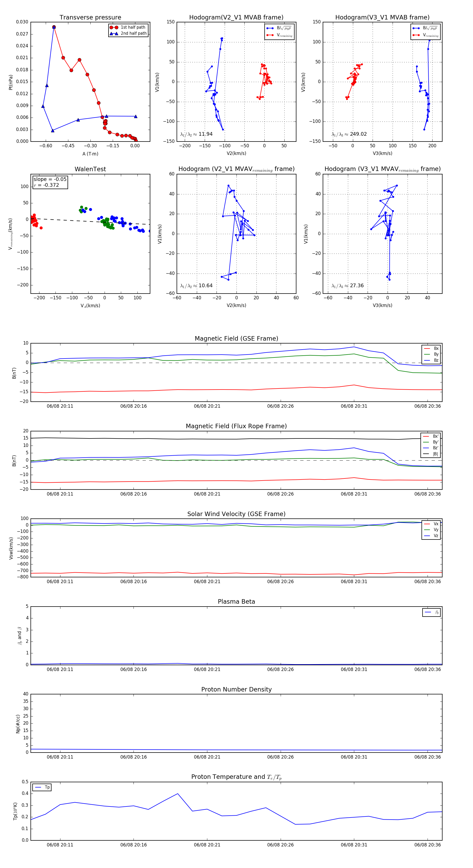Click 'Proton Number Density' panel title

tap(236, 689)
